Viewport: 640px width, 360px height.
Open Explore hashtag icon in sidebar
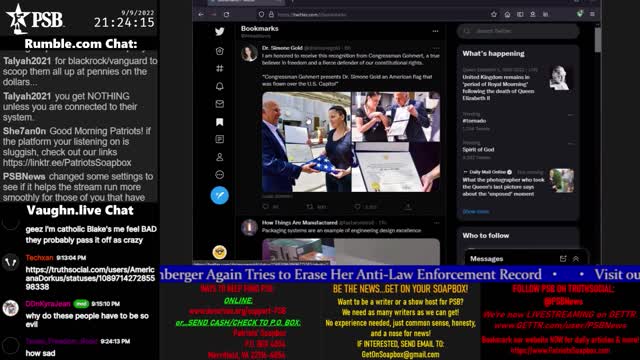coord(220,68)
